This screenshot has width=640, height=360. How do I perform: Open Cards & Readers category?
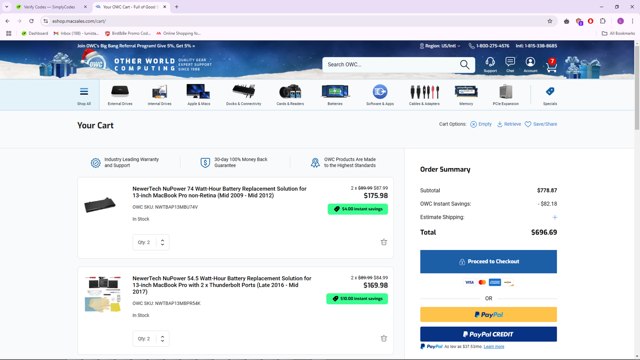[x=290, y=95]
